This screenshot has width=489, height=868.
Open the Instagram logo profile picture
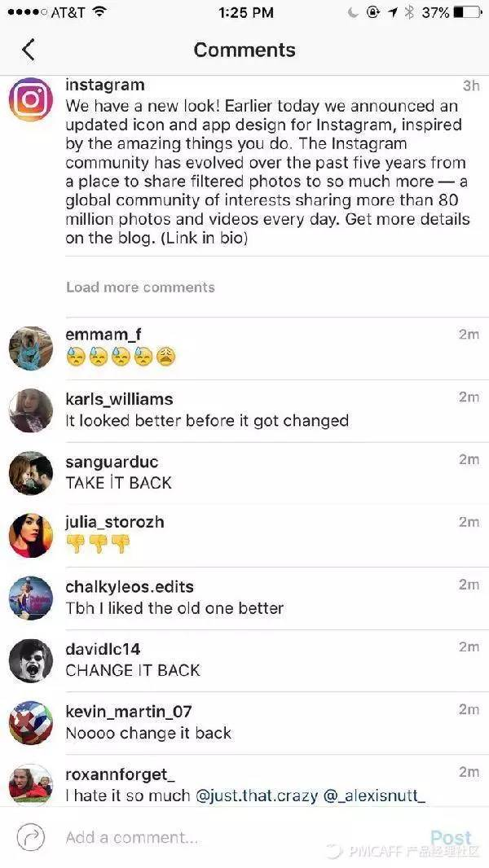point(31,99)
